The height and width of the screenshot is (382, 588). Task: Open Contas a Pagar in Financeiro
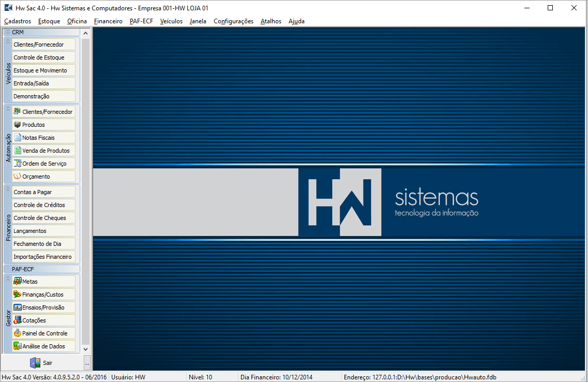(43, 192)
